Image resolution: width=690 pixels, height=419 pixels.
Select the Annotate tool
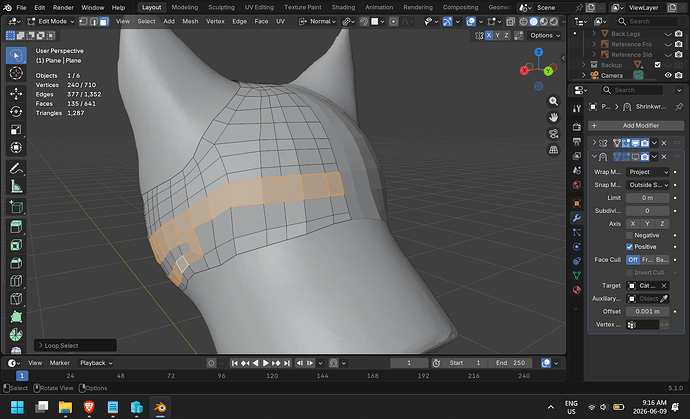coord(16,169)
